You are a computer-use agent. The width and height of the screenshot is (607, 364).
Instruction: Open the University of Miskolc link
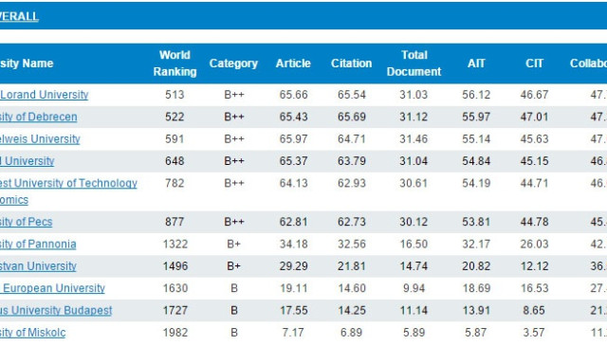coord(32,333)
